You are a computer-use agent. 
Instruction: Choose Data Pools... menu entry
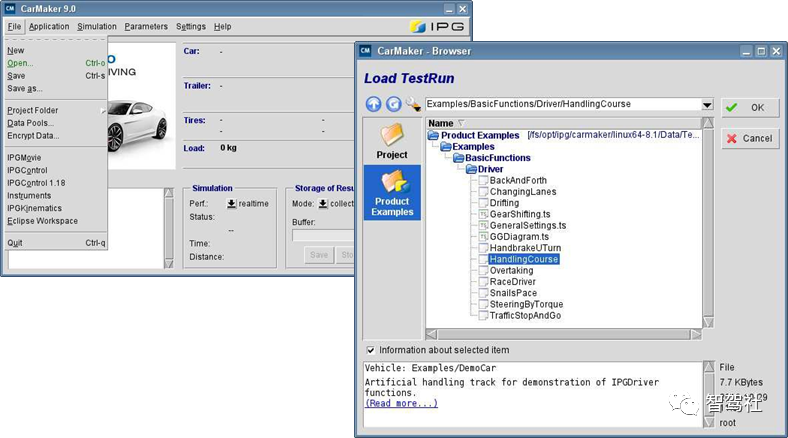point(56,123)
